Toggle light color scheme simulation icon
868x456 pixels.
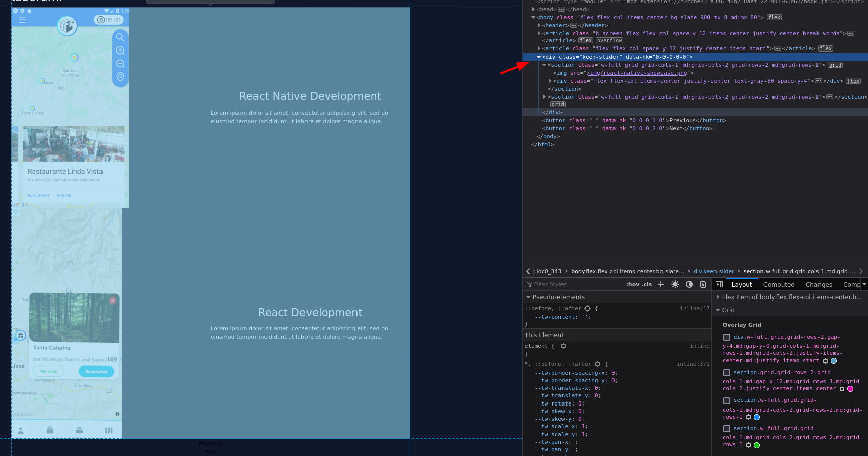tap(675, 284)
